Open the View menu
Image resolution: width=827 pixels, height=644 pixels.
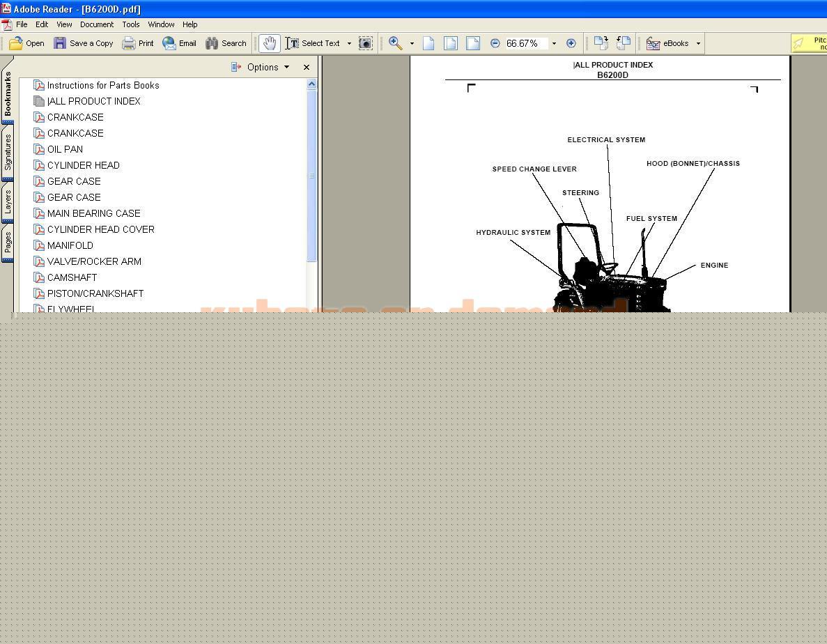pos(64,24)
